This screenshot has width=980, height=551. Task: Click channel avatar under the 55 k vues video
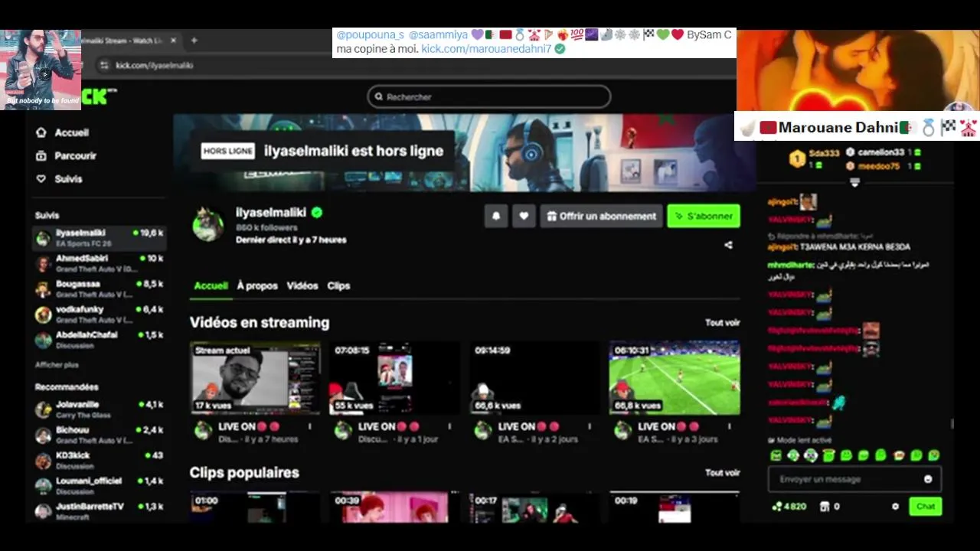coord(343,430)
